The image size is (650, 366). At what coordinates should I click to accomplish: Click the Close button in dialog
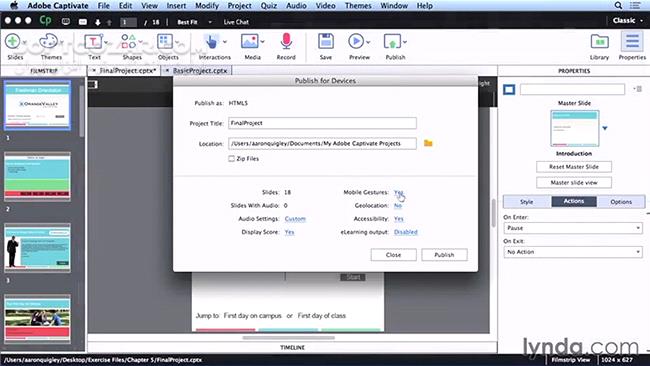(393, 255)
